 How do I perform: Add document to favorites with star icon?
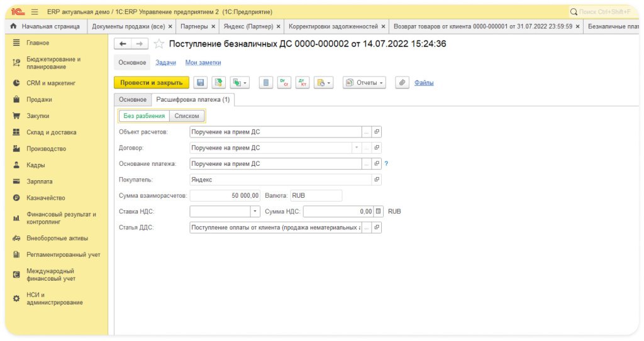pos(159,44)
